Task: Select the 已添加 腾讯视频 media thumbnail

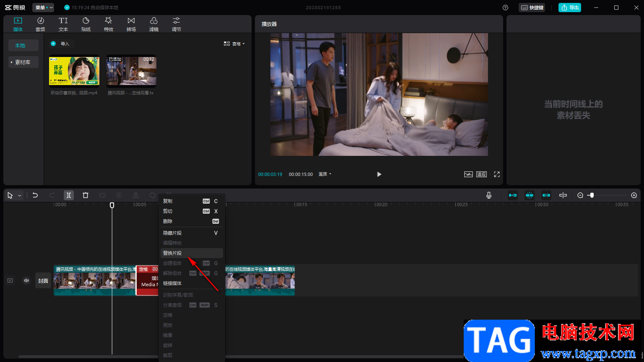Action: 132,71
